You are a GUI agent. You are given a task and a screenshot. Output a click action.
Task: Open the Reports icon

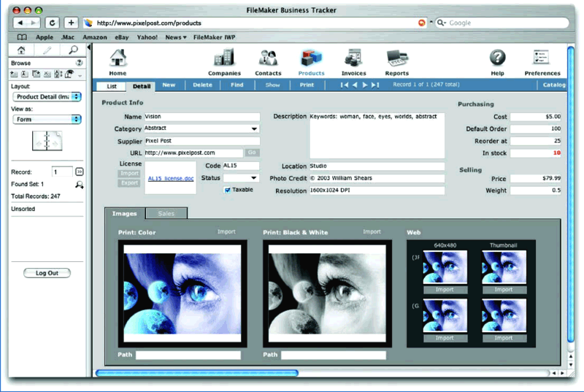point(396,60)
